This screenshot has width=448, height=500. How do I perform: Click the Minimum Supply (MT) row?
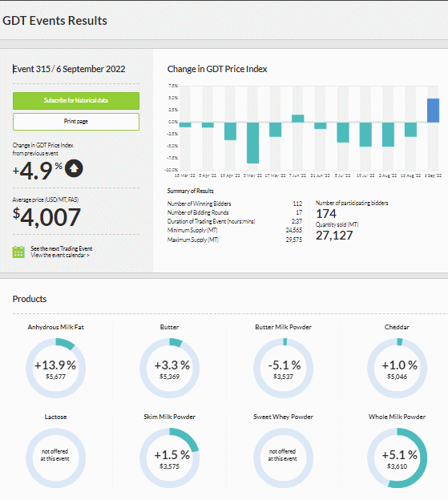point(235,230)
